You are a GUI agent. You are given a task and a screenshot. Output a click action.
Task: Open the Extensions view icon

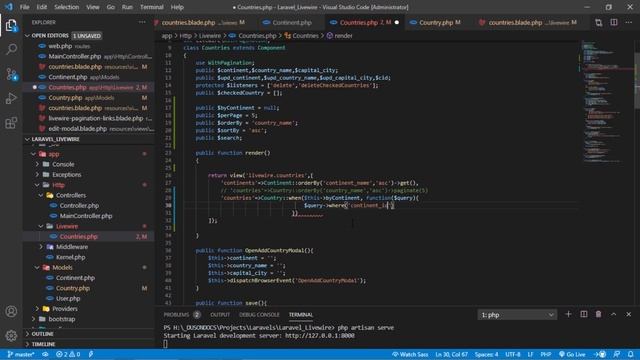coord(11,123)
